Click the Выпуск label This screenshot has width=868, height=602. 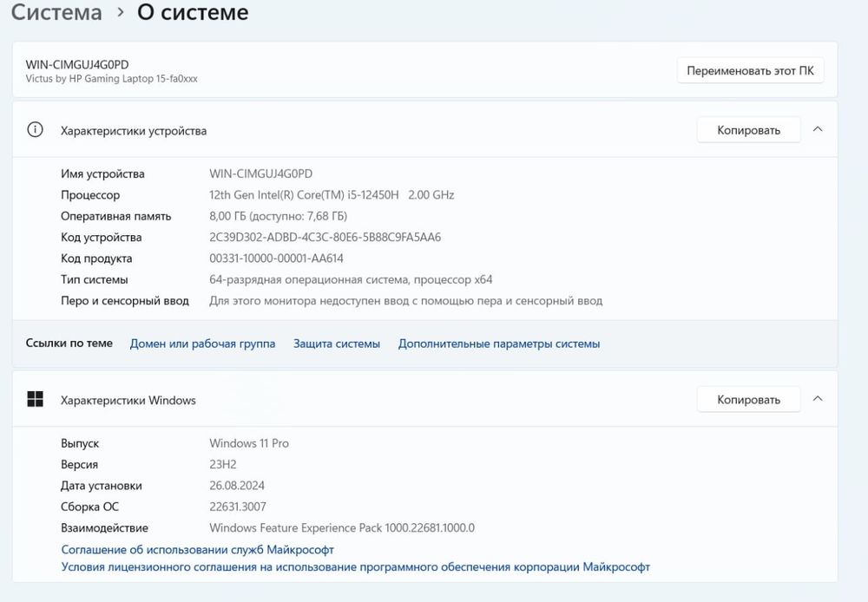pyautogui.click(x=80, y=444)
